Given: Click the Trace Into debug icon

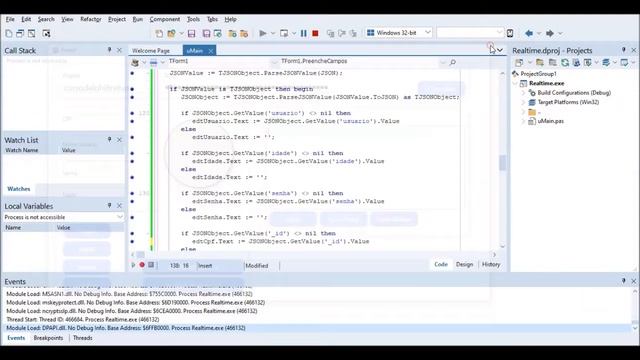Looking at the screenshot, I should [x=331, y=33].
